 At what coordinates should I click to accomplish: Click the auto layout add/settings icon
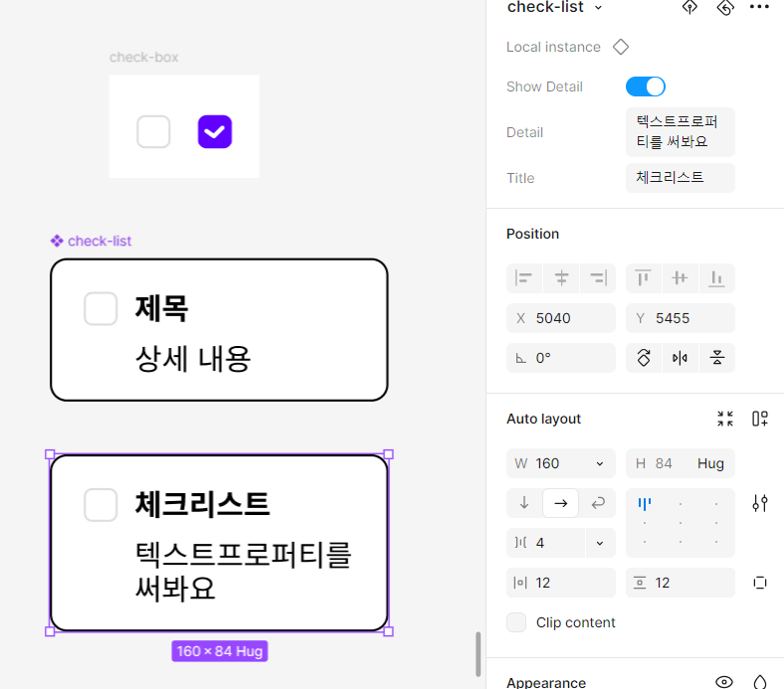click(760, 419)
